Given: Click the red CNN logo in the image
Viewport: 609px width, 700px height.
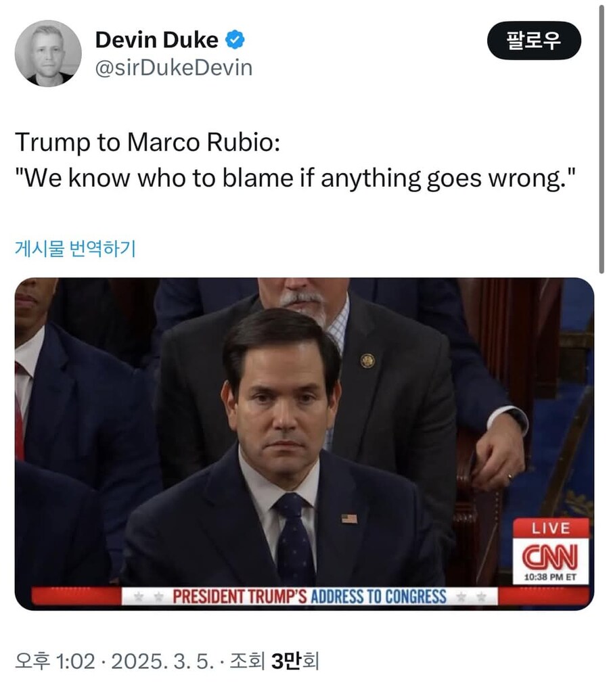Looking at the screenshot, I should click(x=550, y=556).
